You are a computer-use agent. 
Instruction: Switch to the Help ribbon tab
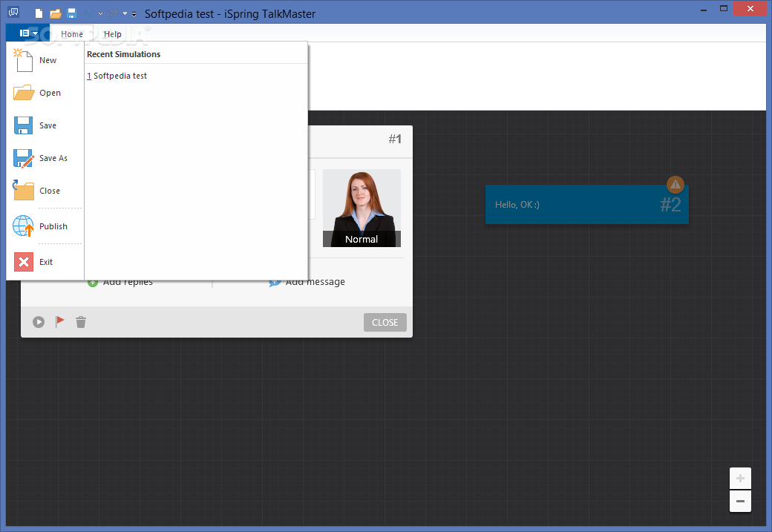pos(112,34)
